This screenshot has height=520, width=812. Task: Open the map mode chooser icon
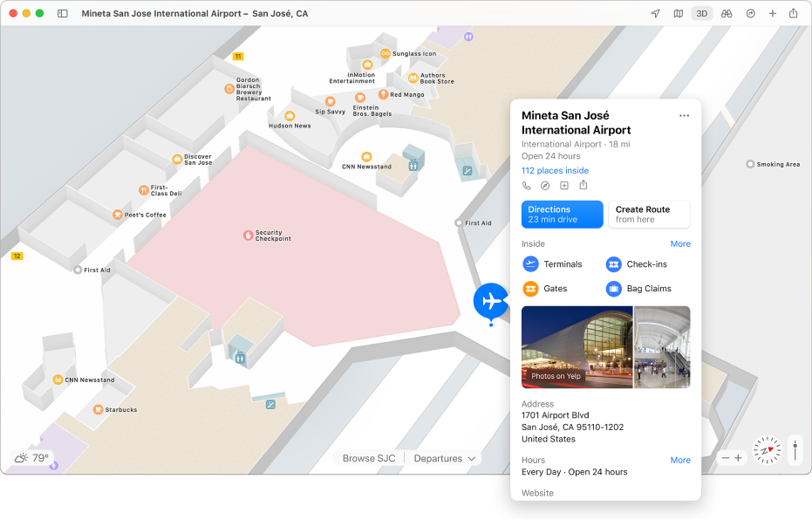click(x=679, y=13)
